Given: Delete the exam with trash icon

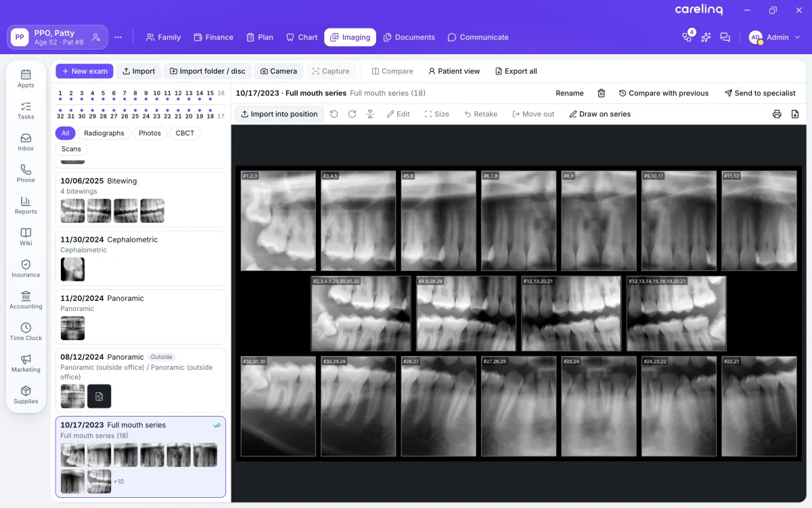Looking at the screenshot, I should click(601, 93).
